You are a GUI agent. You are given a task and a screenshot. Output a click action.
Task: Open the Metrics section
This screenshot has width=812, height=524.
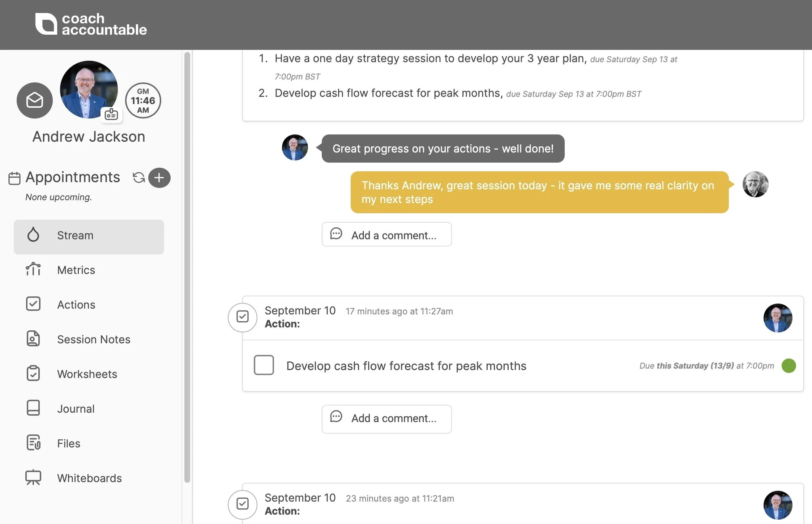(x=76, y=270)
